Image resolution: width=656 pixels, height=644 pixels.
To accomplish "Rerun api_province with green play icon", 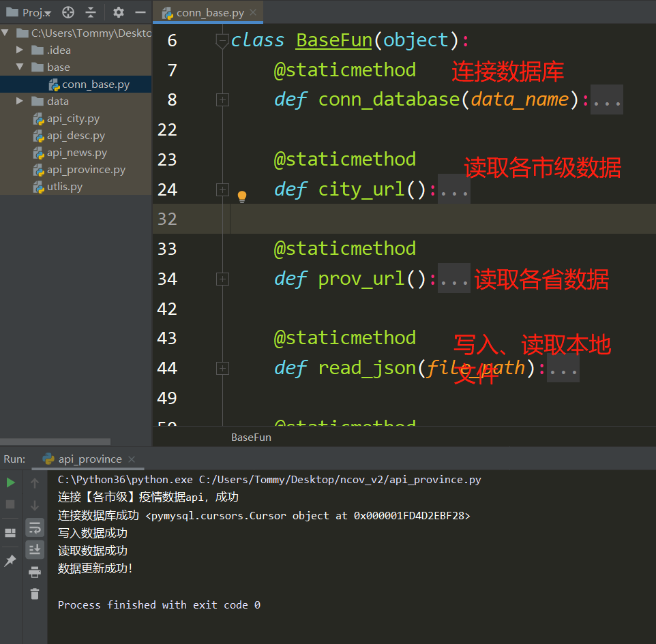I will tap(11, 482).
